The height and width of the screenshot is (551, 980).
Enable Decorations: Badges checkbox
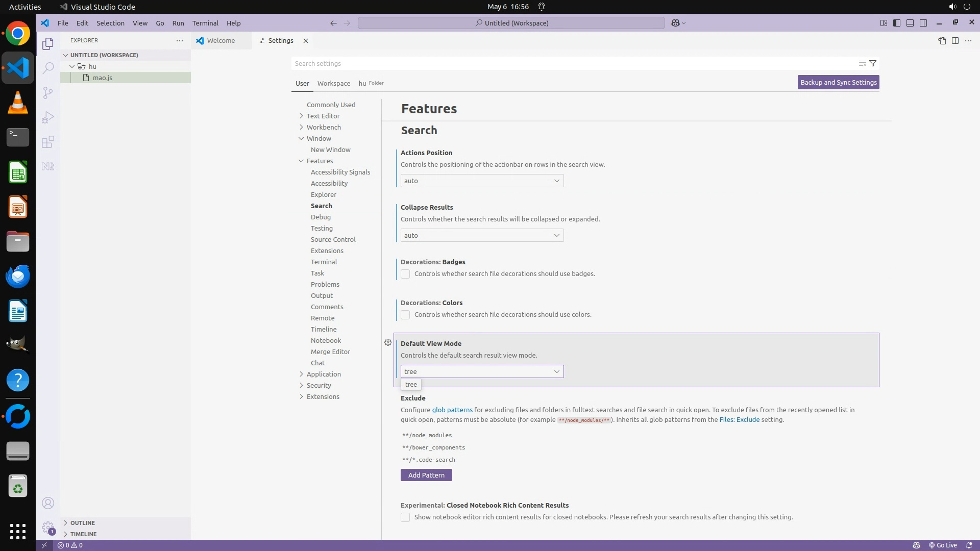[x=405, y=274]
